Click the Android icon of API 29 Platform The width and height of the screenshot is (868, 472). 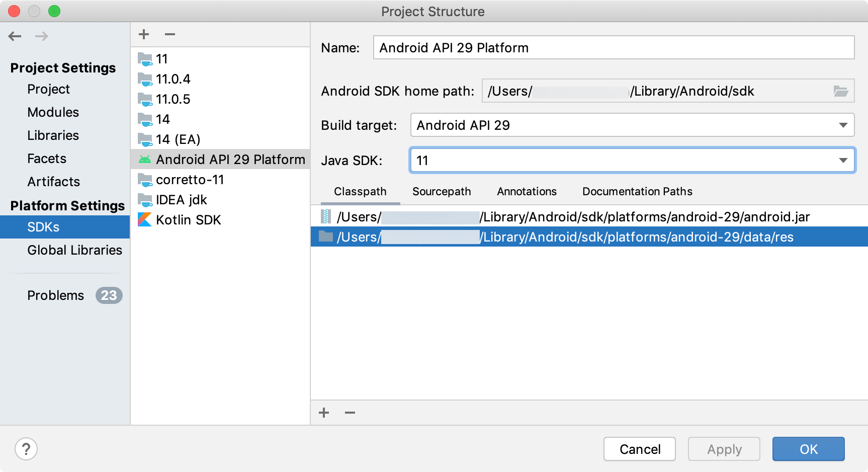145,160
